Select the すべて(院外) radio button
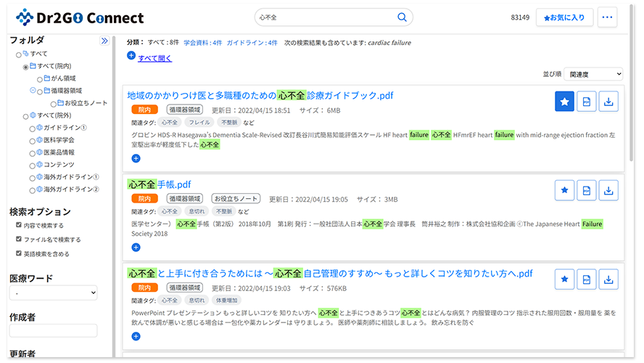Image resolution: width=644 pixels, height=363 pixels. coord(25,116)
